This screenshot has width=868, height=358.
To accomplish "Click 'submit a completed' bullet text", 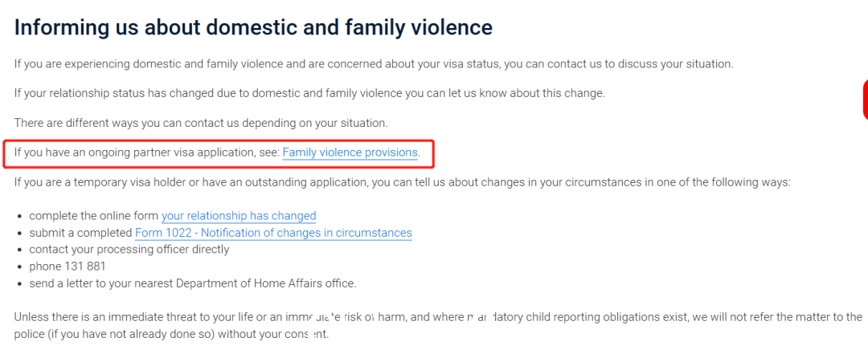I will 81,233.
